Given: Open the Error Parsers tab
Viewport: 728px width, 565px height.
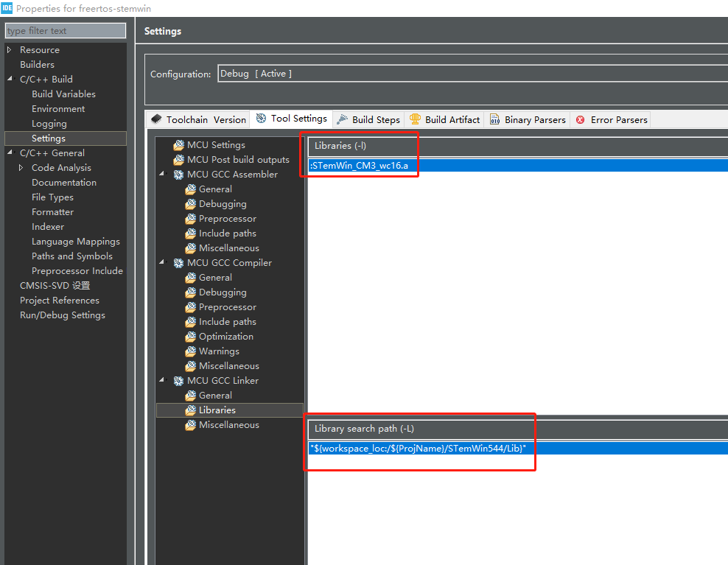Looking at the screenshot, I should point(611,119).
